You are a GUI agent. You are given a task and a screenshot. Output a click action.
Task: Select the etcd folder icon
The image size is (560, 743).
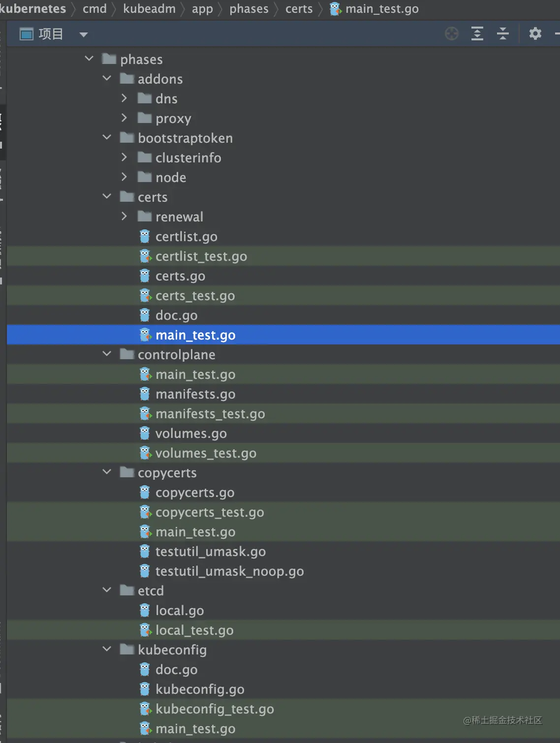tap(127, 590)
